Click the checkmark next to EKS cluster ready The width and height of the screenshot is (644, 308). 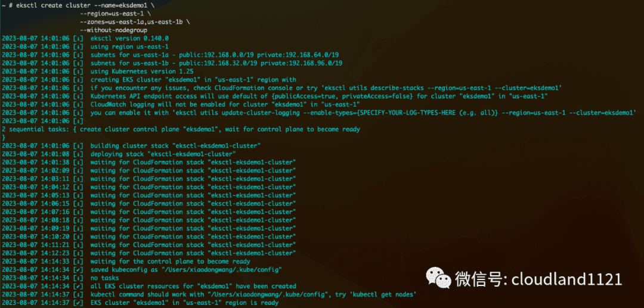[x=78, y=303]
